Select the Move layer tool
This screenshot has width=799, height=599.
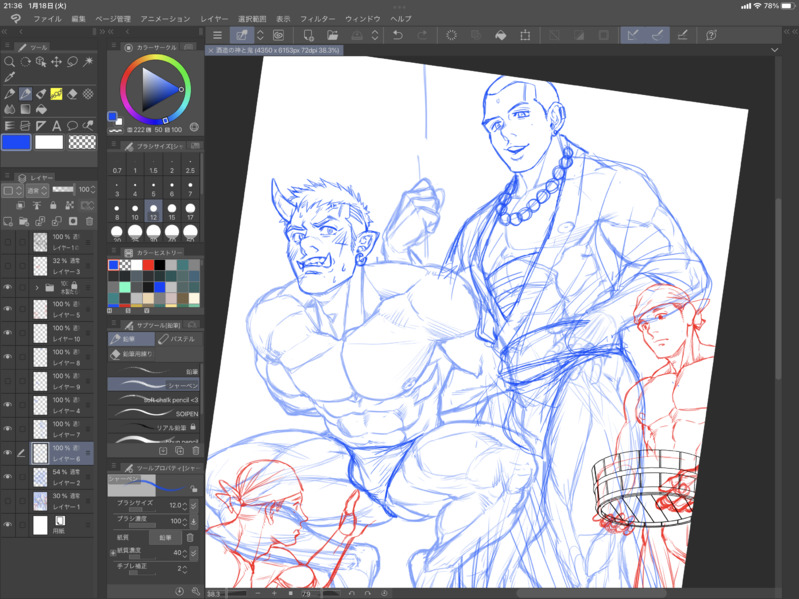tap(56, 62)
